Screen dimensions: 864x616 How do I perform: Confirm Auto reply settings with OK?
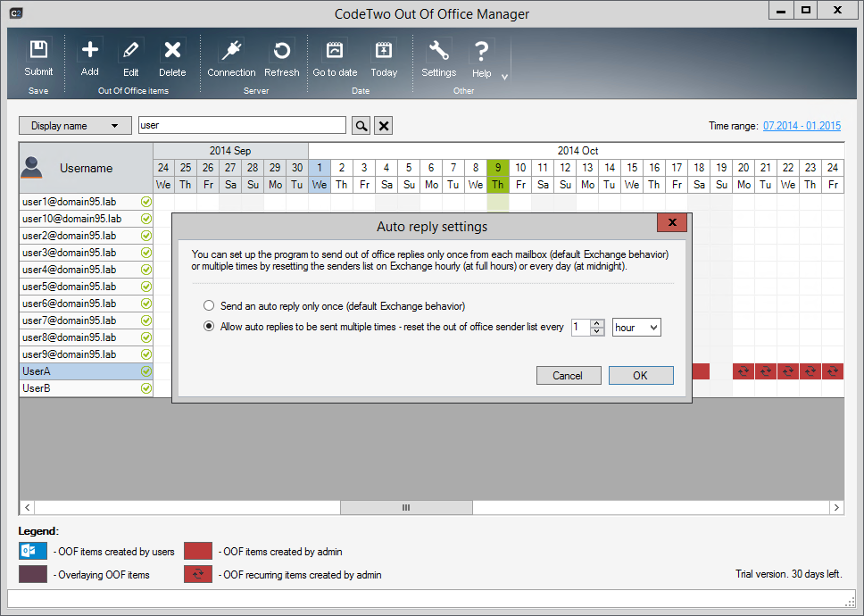point(641,375)
